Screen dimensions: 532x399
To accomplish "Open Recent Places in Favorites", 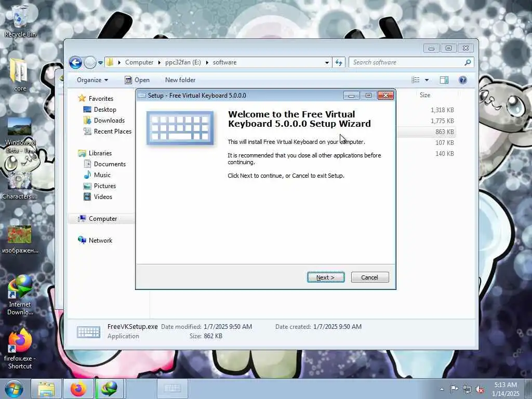I will click(112, 131).
